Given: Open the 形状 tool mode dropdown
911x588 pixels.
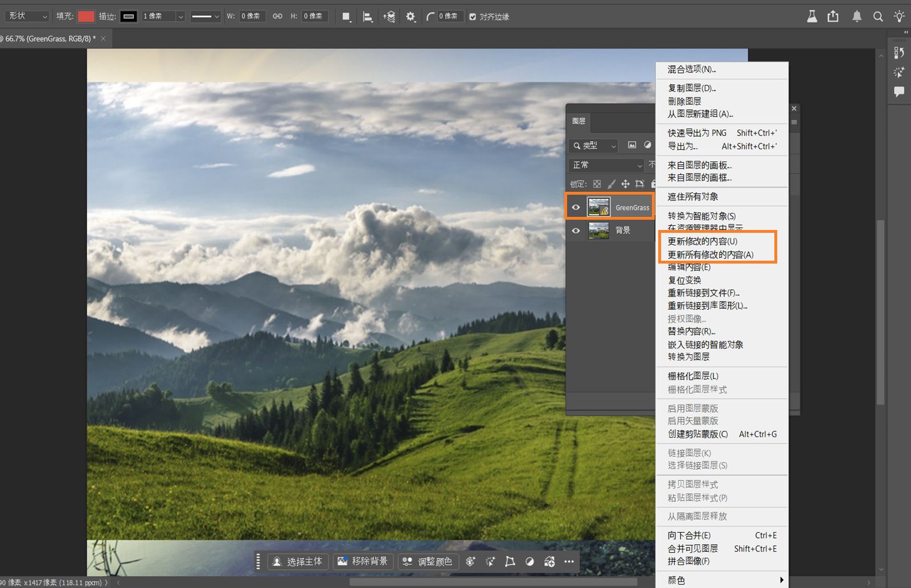Looking at the screenshot, I should pos(27,17).
